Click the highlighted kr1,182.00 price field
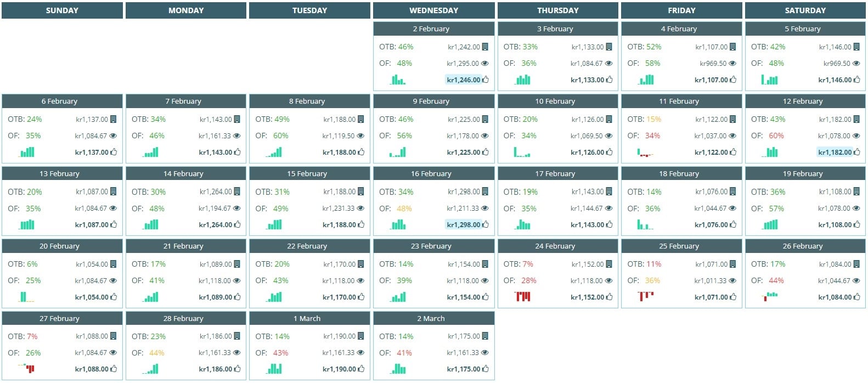 click(835, 152)
